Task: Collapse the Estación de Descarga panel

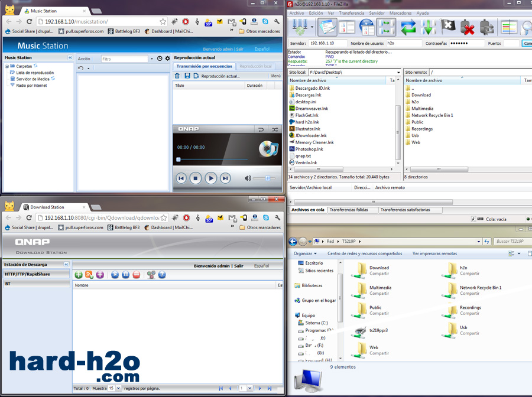Action: (x=66, y=264)
